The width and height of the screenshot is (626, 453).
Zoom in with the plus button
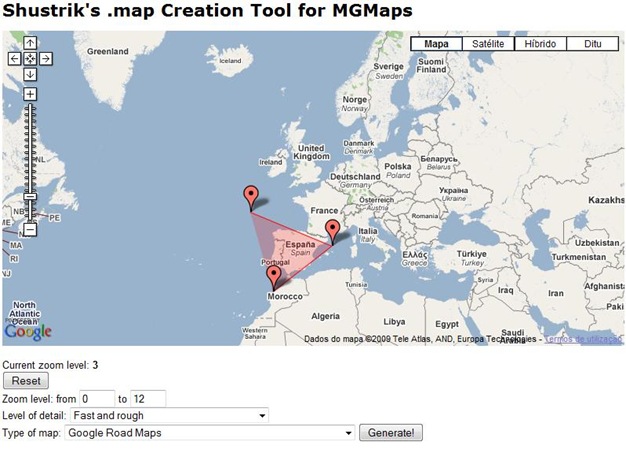(30, 94)
